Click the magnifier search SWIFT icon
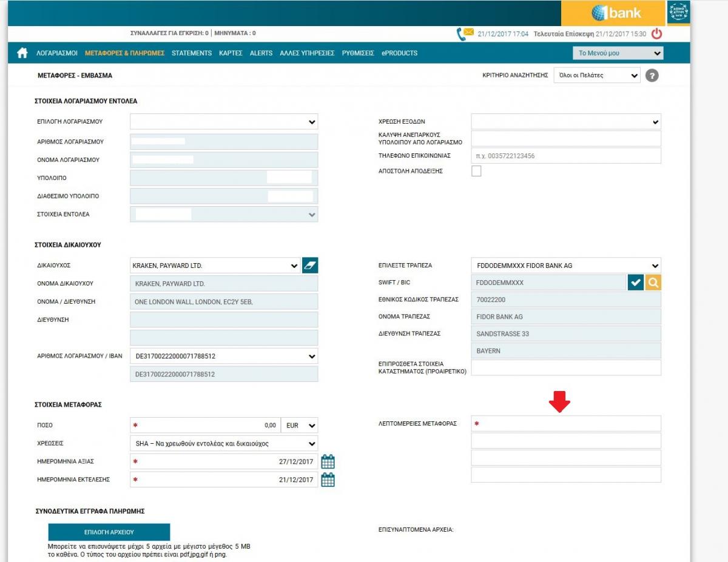This screenshot has width=728, height=562. pos(653,283)
